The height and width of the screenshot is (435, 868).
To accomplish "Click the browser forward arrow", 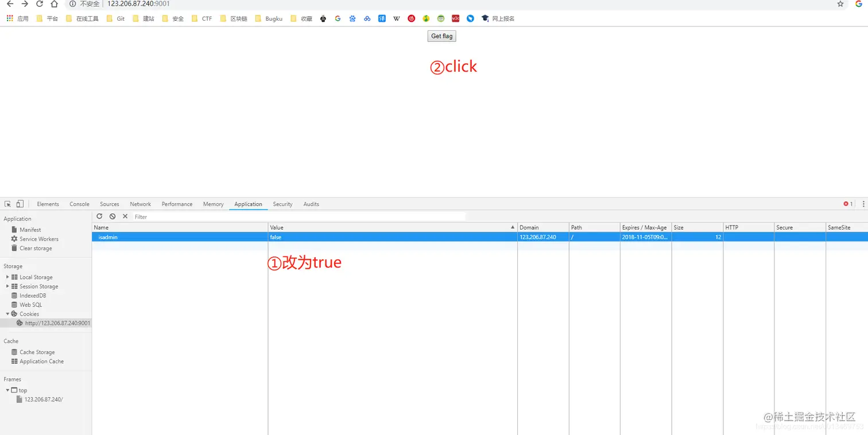I will pos(25,3).
